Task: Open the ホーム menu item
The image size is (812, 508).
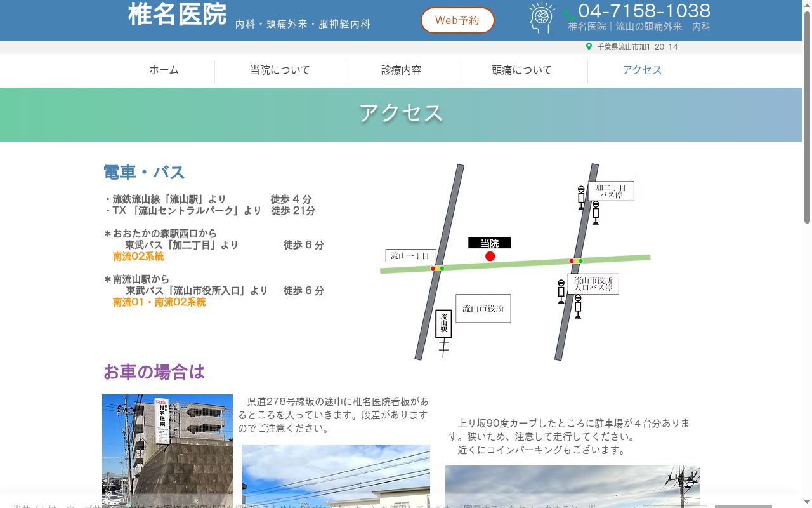Action: (x=164, y=70)
